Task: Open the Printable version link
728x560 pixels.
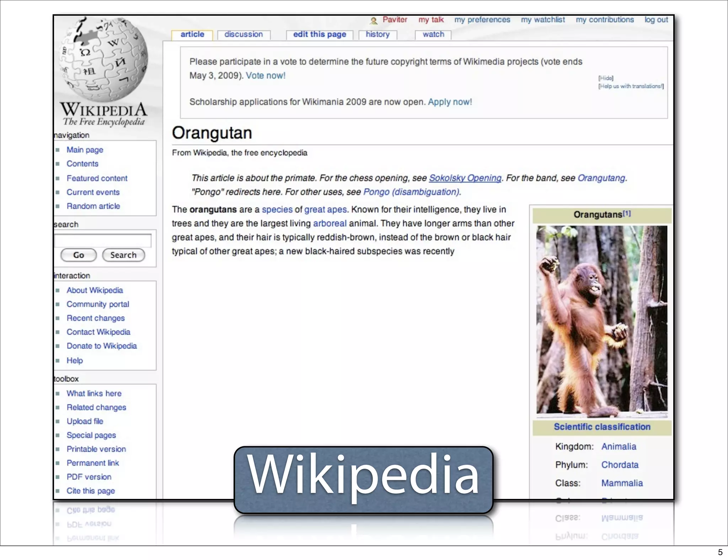Action: click(x=96, y=449)
